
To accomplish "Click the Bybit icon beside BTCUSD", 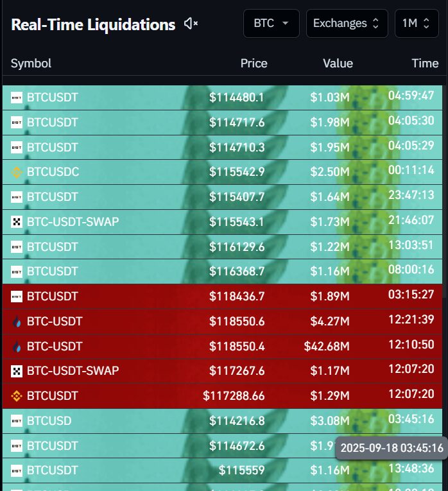I will tap(17, 421).
